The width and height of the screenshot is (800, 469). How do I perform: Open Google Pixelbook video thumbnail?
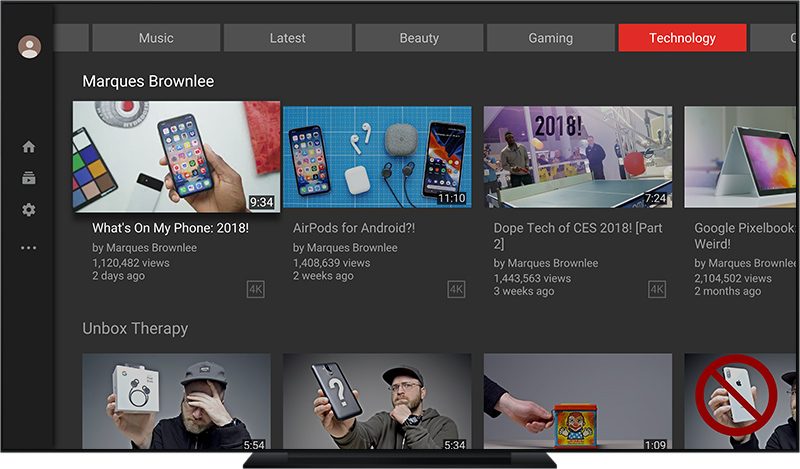pos(740,157)
